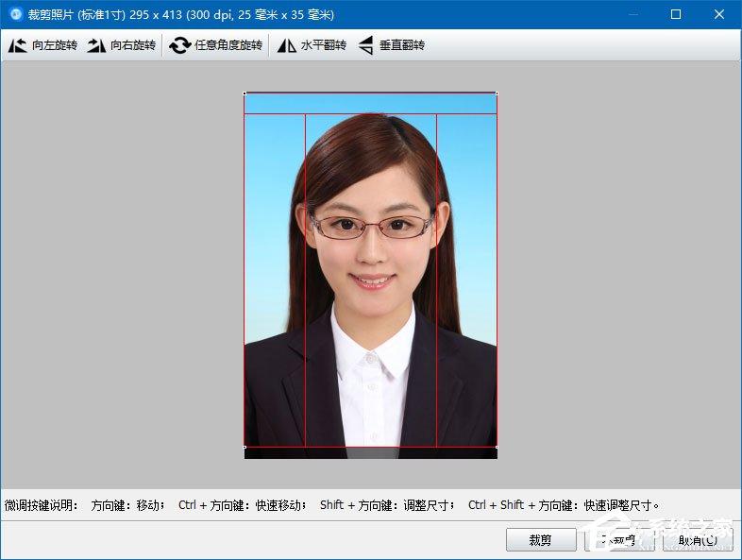The height and width of the screenshot is (560, 742).
Task: Open 任意角度旋转 arbitrary angle rotation
Action: pos(216,45)
